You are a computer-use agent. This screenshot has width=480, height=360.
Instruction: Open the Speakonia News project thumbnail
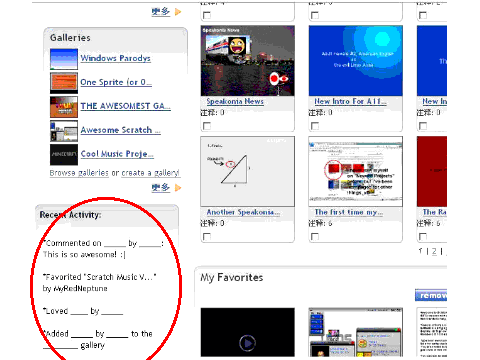click(248, 61)
